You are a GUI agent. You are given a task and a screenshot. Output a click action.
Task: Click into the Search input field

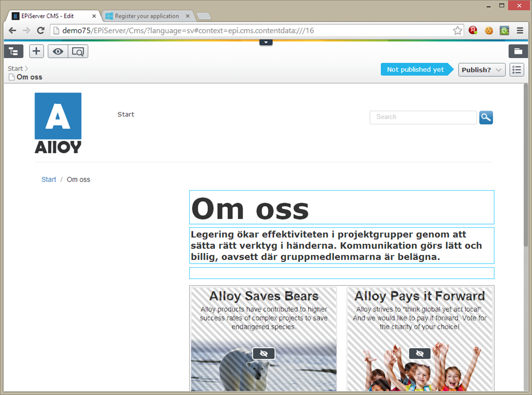tap(422, 117)
